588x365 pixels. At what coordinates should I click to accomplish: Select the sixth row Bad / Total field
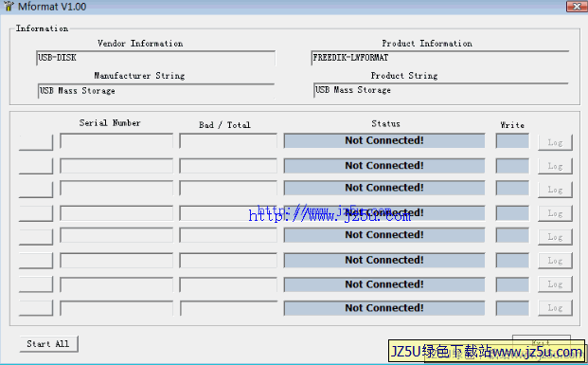point(228,260)
